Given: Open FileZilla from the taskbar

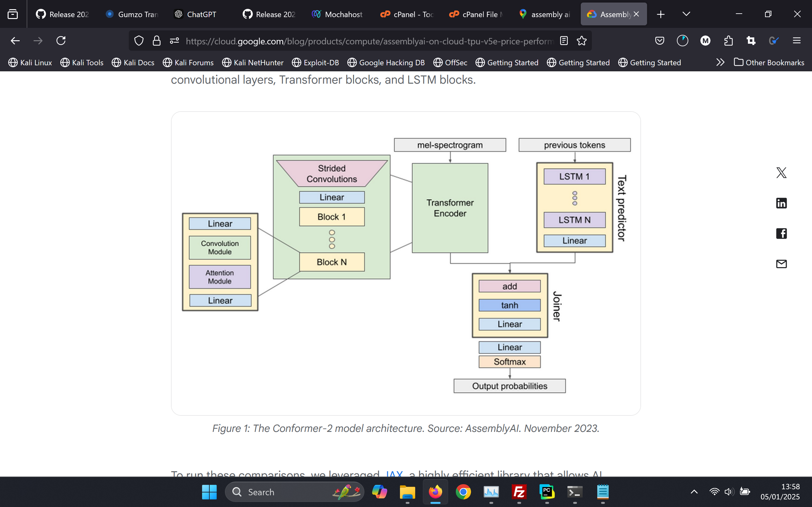Looking at the screenshot, I should 519,492.
